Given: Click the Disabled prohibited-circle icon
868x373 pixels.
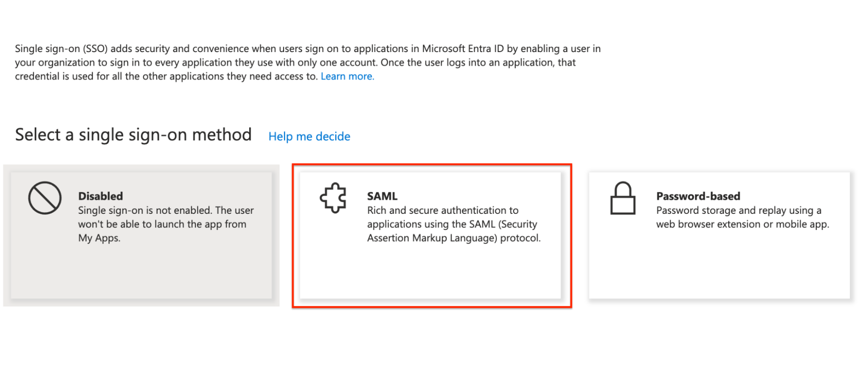Looking at the screenshot, I should tap(45, 198).
